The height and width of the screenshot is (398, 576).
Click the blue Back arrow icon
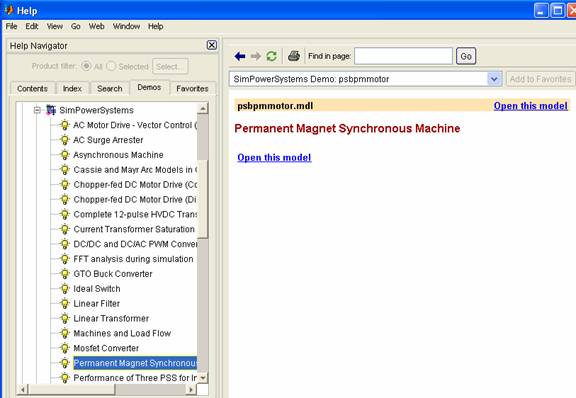tap(240, 56)
